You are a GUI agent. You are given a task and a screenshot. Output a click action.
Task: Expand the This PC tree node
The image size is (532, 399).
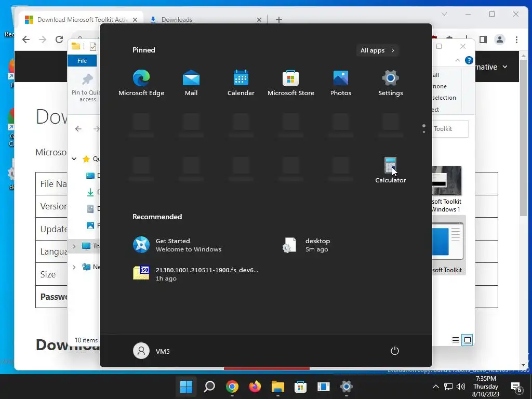[x=74, y=246]
